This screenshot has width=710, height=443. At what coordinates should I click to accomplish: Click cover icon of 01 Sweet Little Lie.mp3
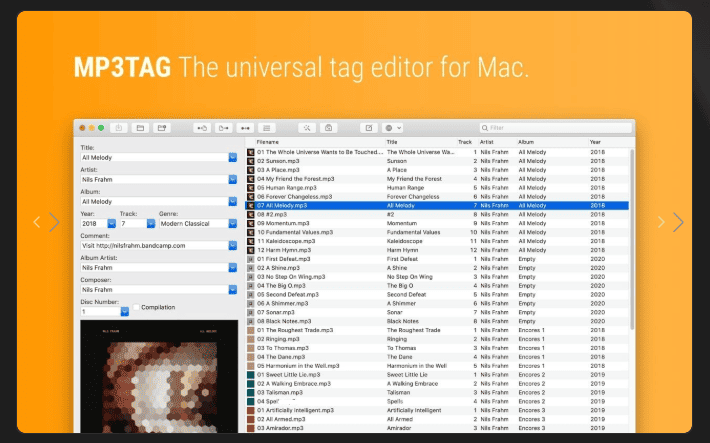[x=250, y=375]
